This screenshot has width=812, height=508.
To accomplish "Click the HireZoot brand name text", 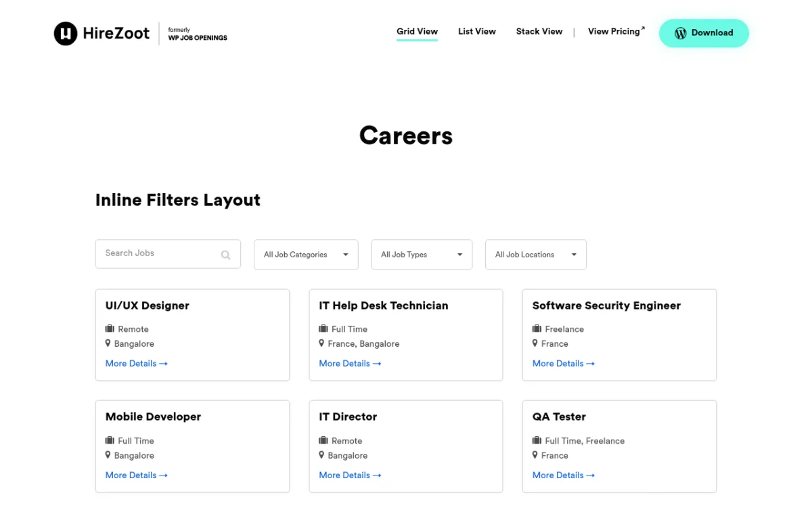I will click(x=116, y=33).
